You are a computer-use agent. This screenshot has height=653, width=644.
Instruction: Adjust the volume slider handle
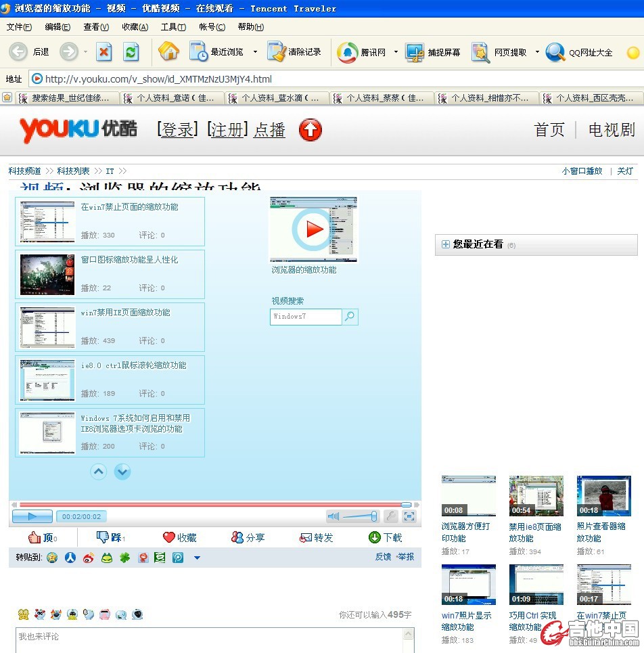pos(374,516)
